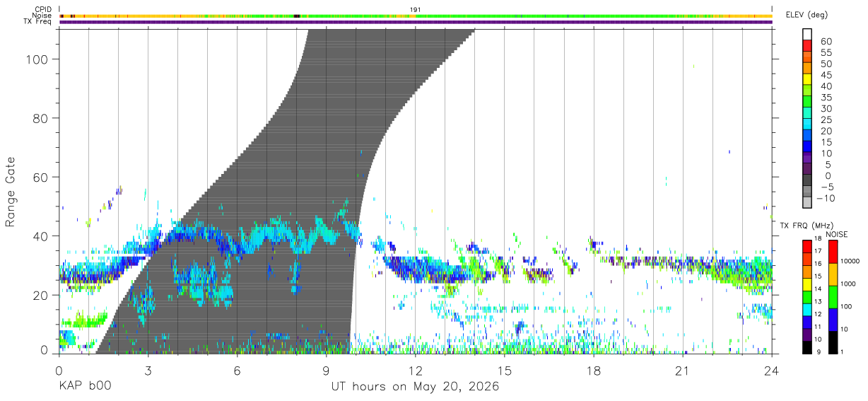This screenshot has width=868, height=401.
Task: Pick the dark gray segment of ELEV colorbar
Action: coord(807,180)
